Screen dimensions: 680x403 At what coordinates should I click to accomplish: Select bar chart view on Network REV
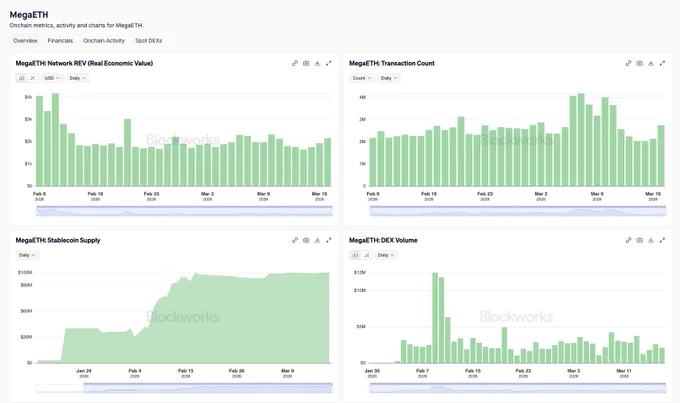(22, 78)
